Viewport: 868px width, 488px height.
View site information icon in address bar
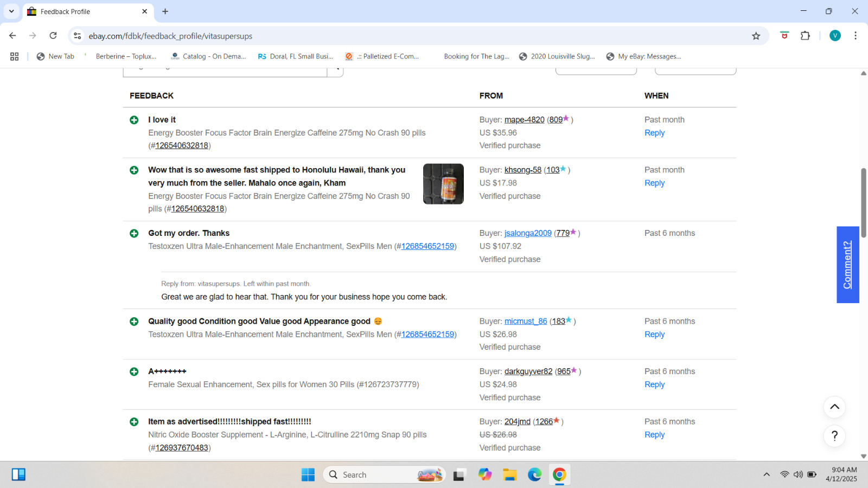78,36
